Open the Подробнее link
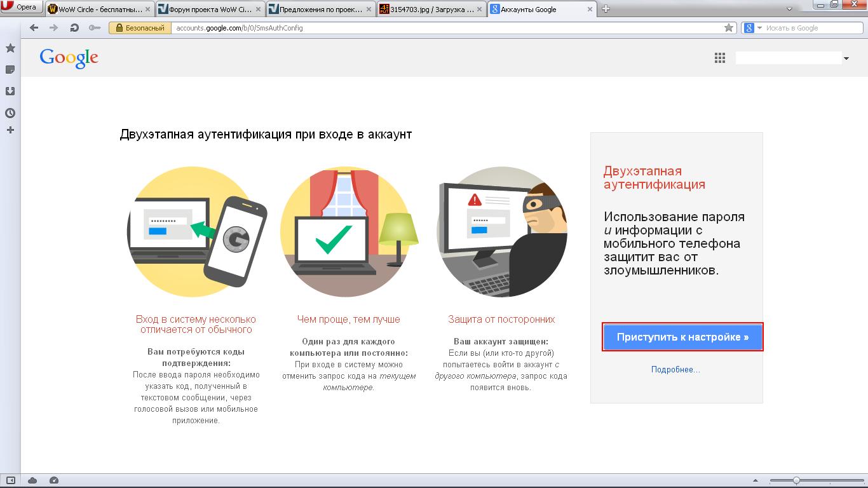Screen dimensions: 868x488 (675, 370)
